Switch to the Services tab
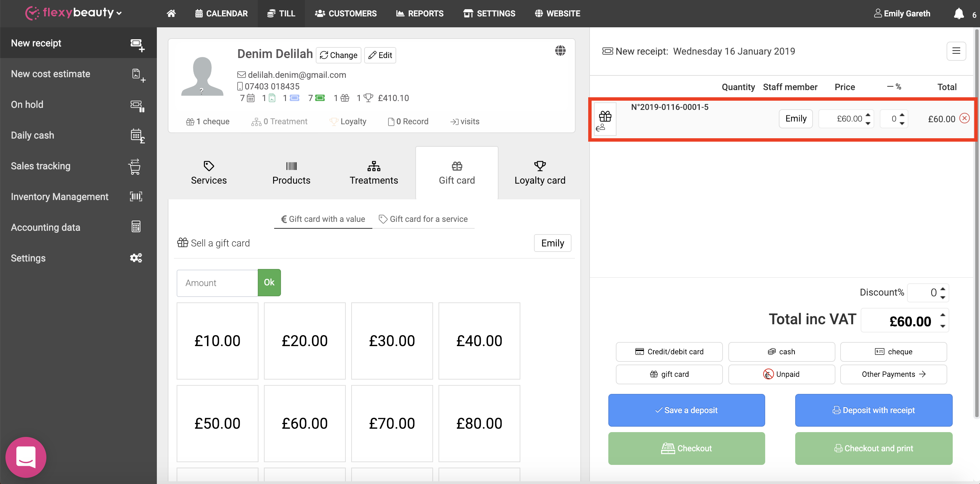 pyautogui.click(x=208, y=173)
